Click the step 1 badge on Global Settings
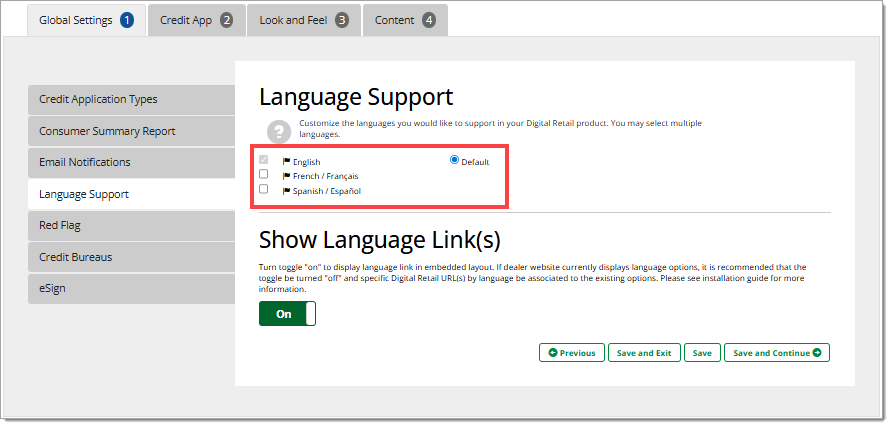890x426 pixels. (127, 20)
